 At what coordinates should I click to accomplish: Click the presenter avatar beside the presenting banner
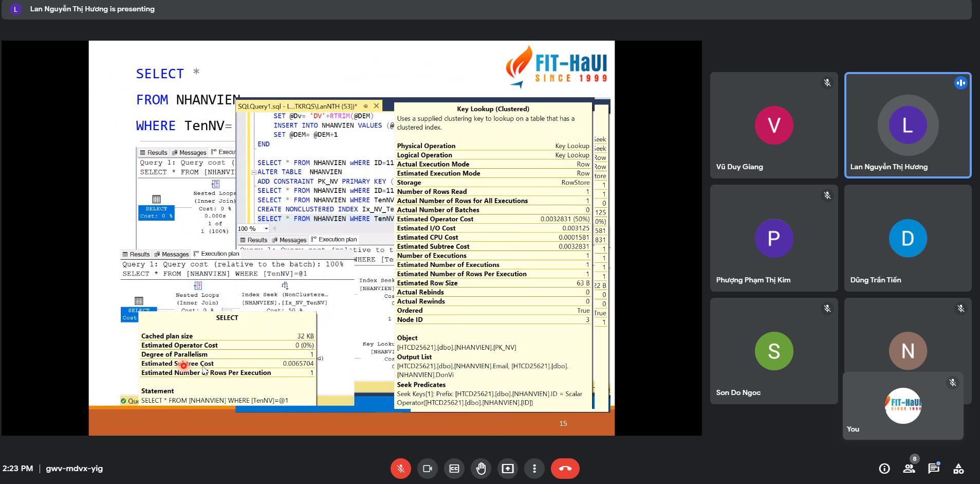16,9
